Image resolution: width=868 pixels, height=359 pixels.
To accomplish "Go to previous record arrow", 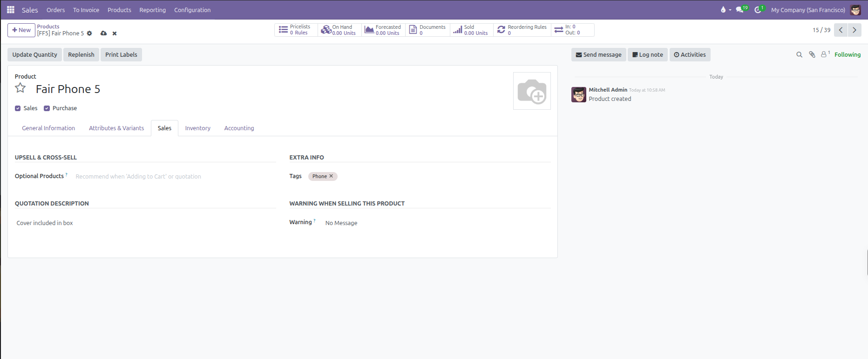I will pyautogui.click(x=841, y=30).
